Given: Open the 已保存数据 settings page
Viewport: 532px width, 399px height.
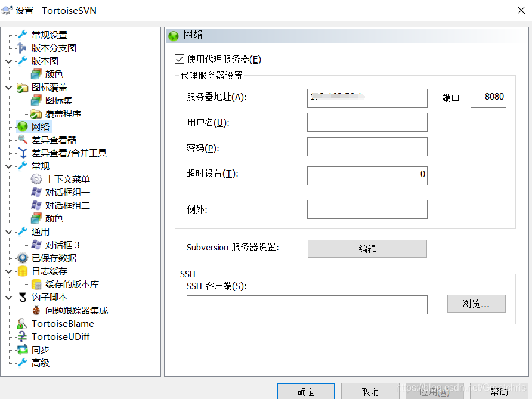Looking at the screenshot, I should point(54,258).
